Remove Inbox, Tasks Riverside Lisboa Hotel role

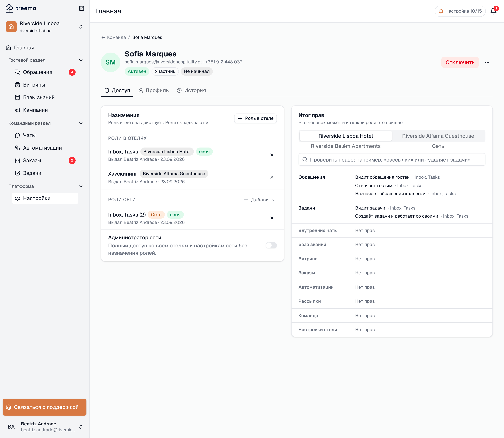pyautogui.click(x=272, y=155)
